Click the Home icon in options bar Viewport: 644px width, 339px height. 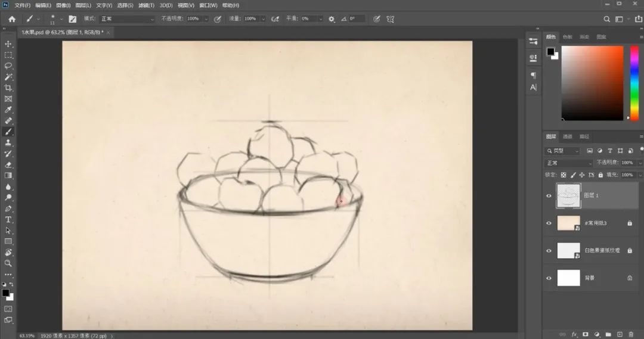(x=12, y=19)
